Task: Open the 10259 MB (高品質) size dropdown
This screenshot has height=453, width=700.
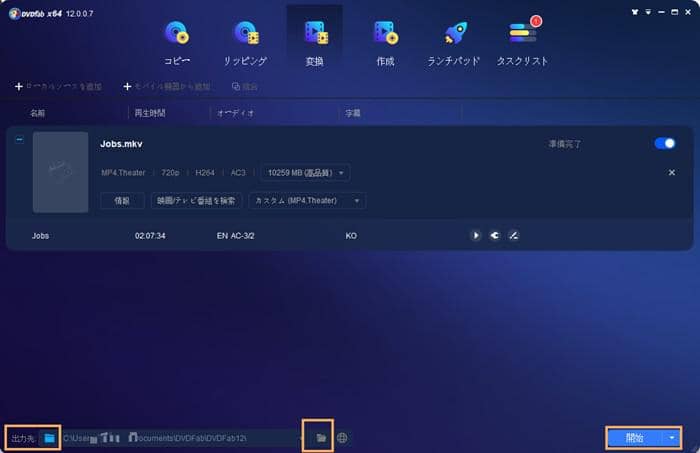Action: [x=305, y=173]
